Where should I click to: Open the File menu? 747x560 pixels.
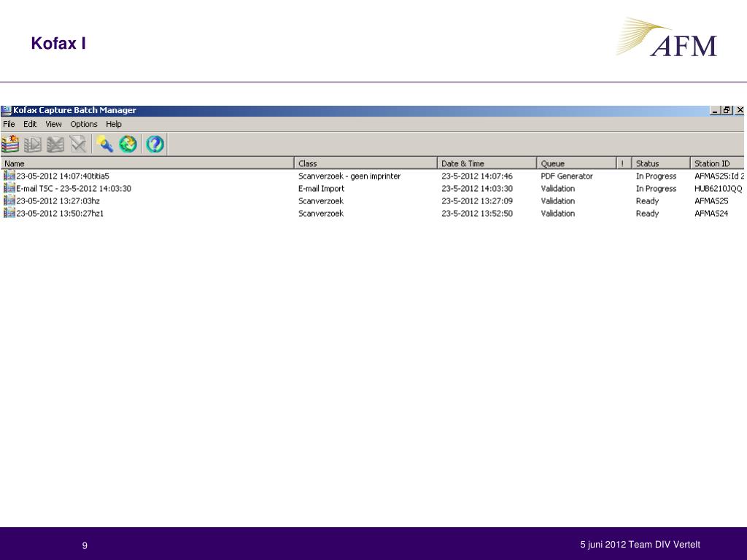[x=9, y=124]
